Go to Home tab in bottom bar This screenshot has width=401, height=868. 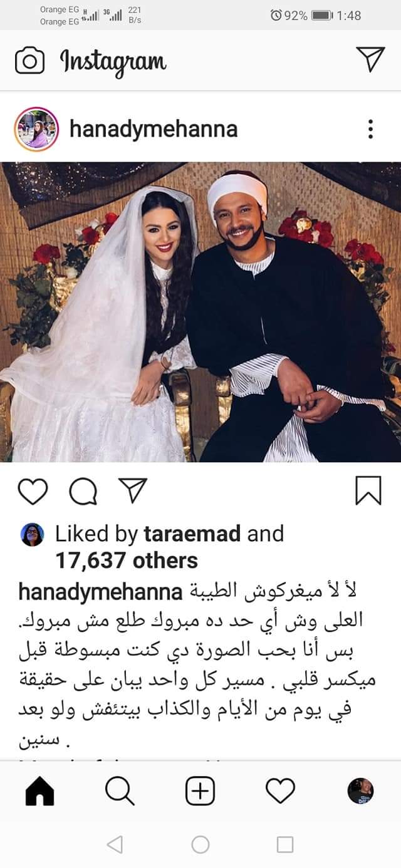(39, 792)
